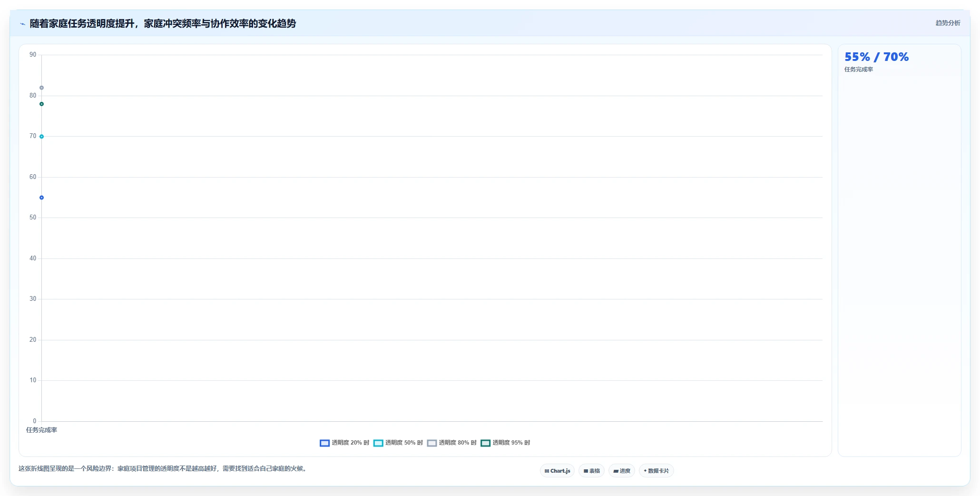Click the y-axis value 0

click(x=34, y=421)
